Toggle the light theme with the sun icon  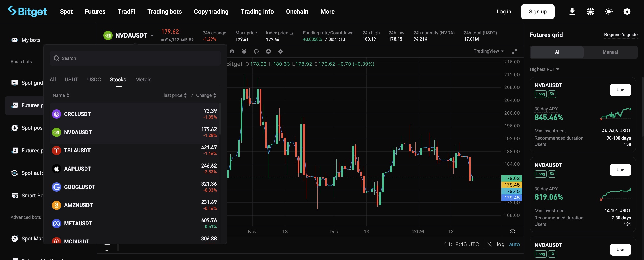click(609, 12)
